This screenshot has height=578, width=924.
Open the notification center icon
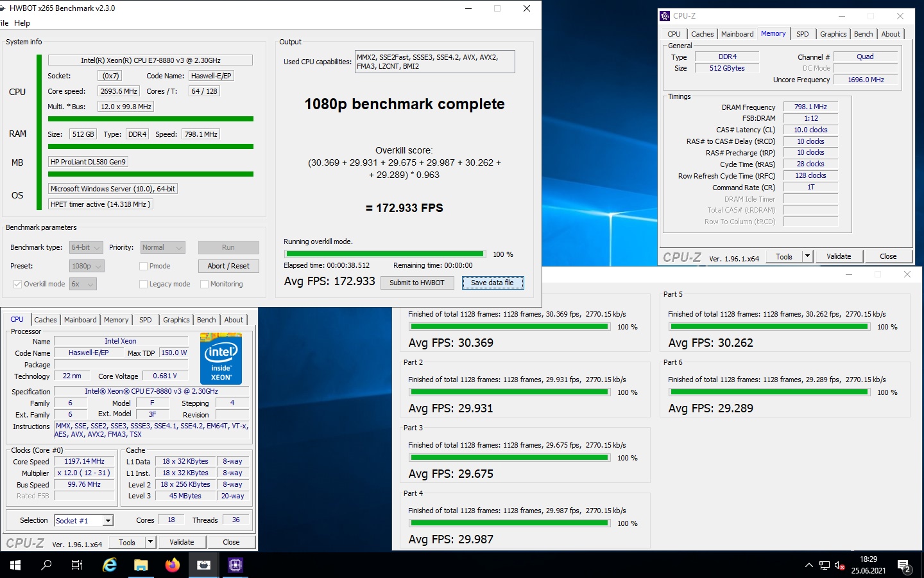905,565
